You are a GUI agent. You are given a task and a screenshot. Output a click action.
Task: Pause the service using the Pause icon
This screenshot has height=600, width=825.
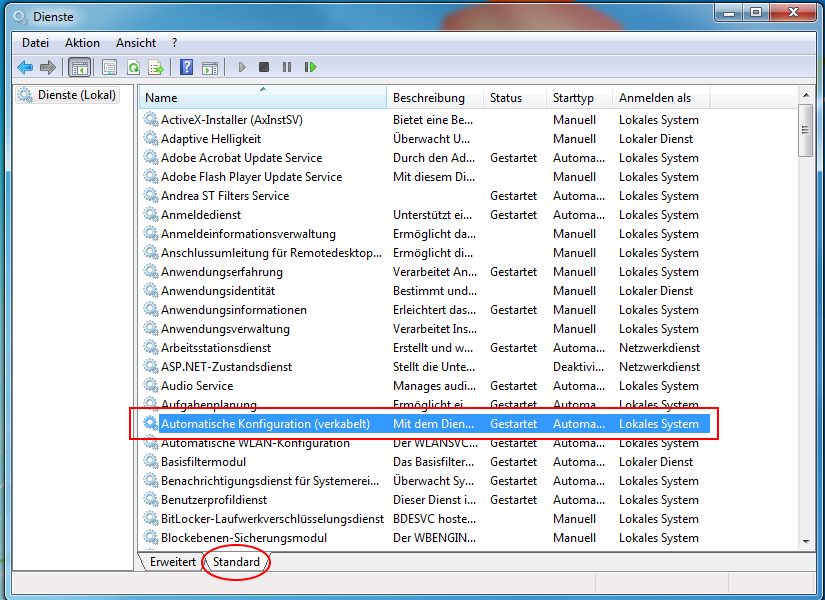click(x=287, y=67)
